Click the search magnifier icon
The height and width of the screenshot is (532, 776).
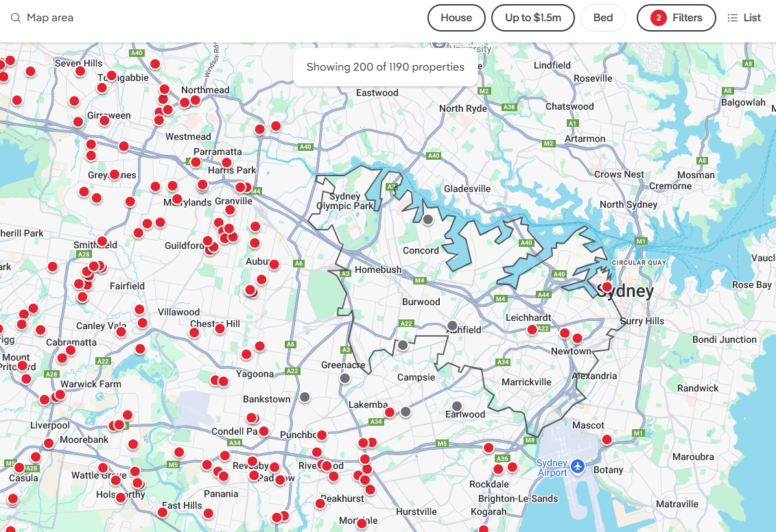click(x=15, y=18)
